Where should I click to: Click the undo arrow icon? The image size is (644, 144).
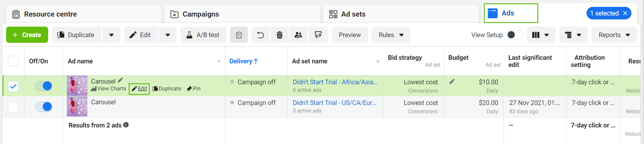[x=261, y=35]
